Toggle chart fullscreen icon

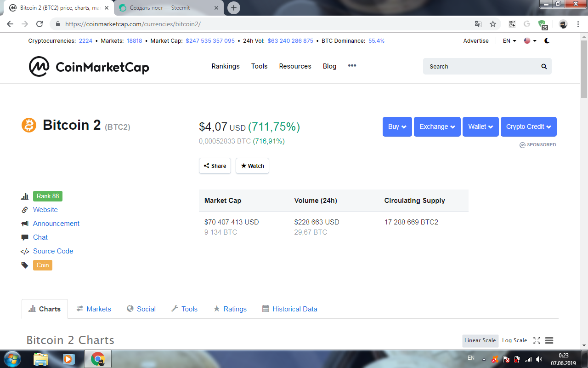click(537, 340)
